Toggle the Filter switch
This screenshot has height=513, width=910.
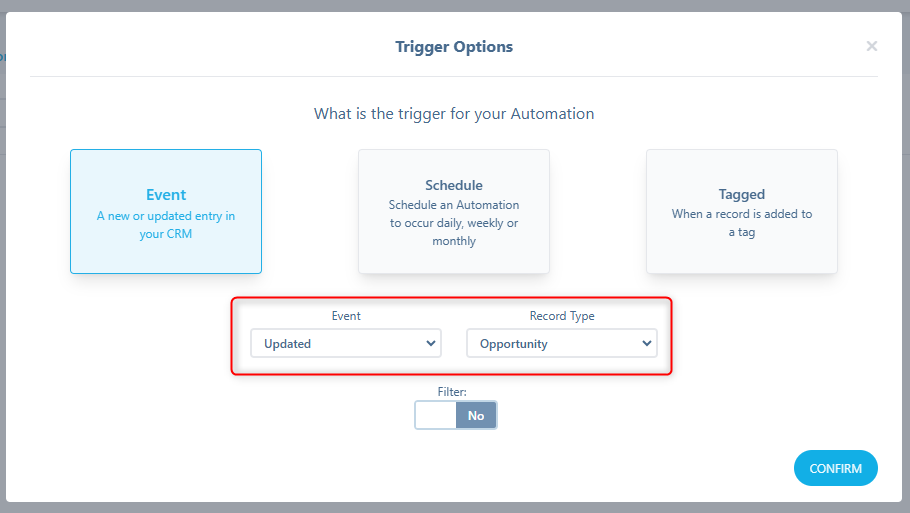(456, 415)
